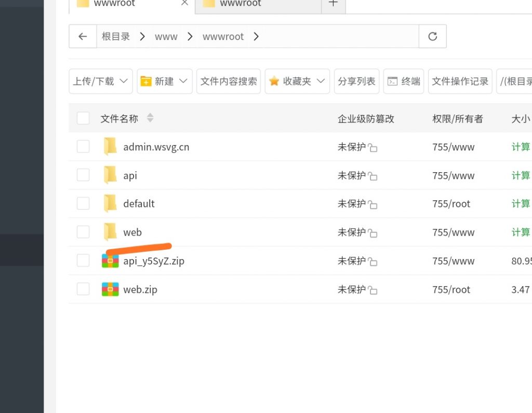Check the box for default folder

pos(83,203)
